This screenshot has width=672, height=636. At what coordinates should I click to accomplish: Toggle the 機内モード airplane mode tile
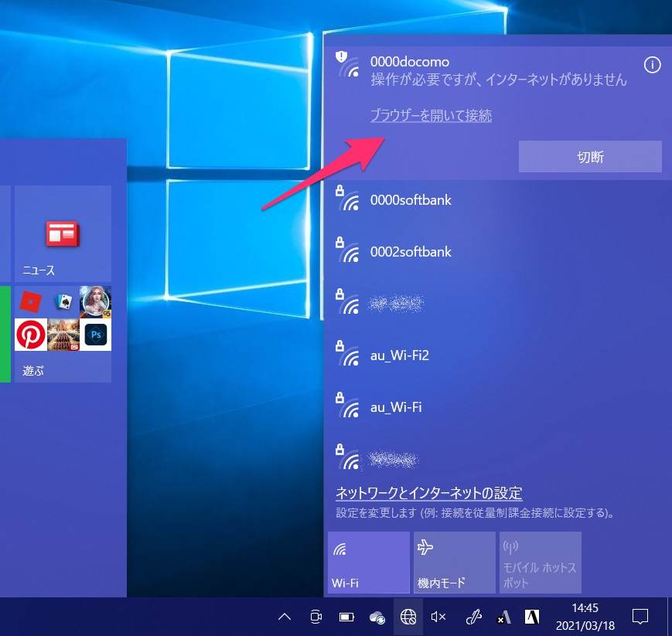tap(454, 563)
